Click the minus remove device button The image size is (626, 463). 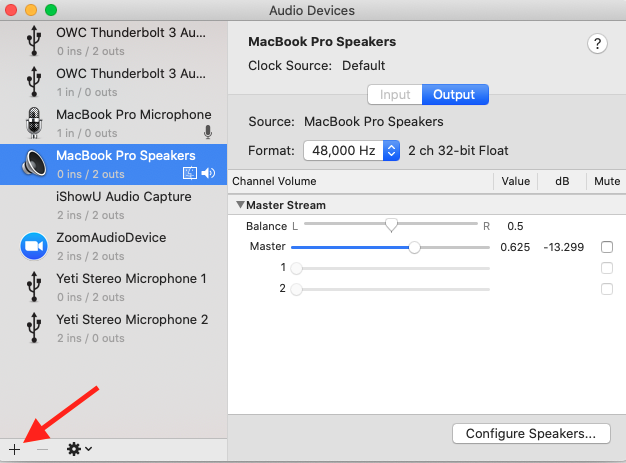pyautogui.click(x=42, y=449)
